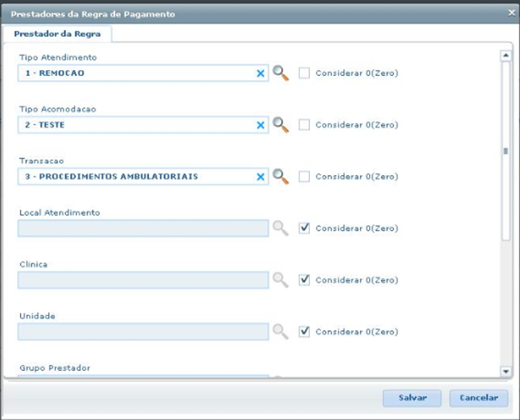Click the Unidade magnifier icon
This screenshot has width=520, height=420.
(281, 332)
